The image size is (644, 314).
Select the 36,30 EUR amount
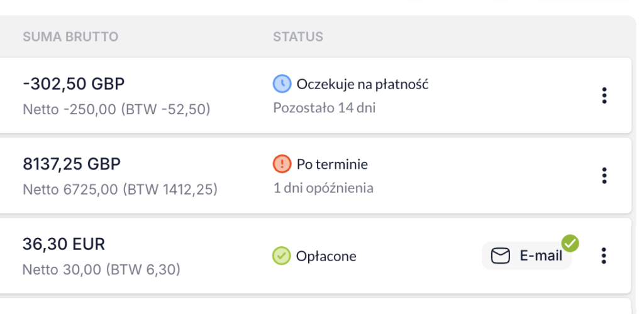64,244
